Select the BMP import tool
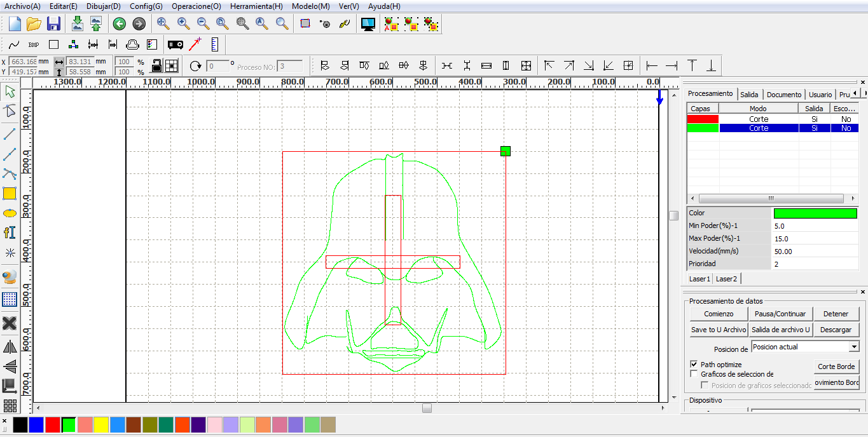 coord(34,45)
